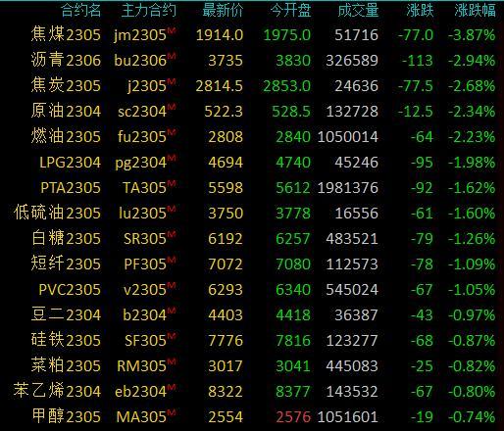Click change value -113 for 沥青
The height and width of the screenshot is (431, 504).
coord(418,61)
